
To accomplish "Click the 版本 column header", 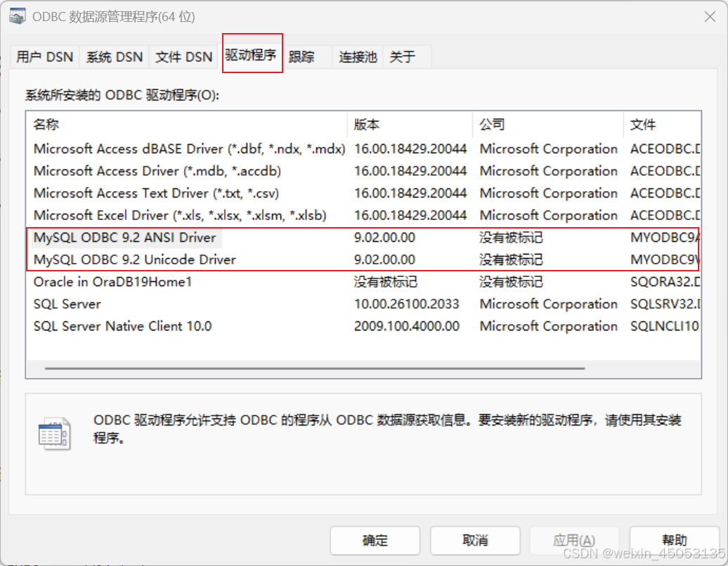I will (x=410, y=124).
